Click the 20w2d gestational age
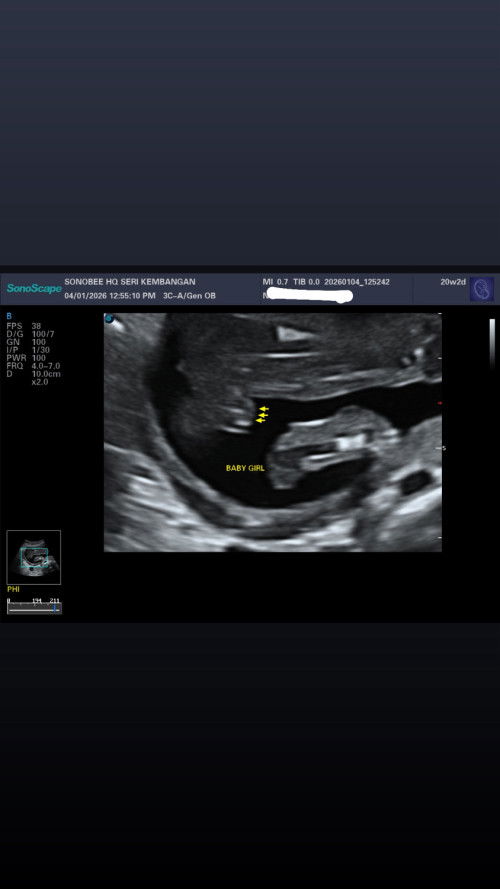The height and width of the screenshot is (889, 500). pos(452,282)
